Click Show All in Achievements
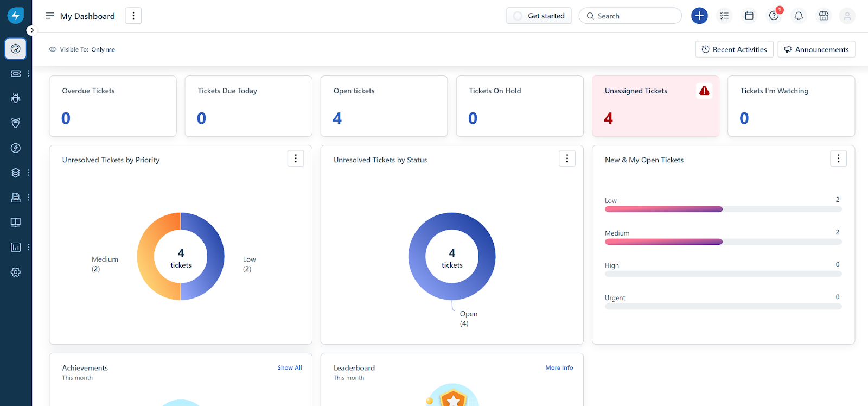This screenshot has height=406, width=868. point(290,367)
